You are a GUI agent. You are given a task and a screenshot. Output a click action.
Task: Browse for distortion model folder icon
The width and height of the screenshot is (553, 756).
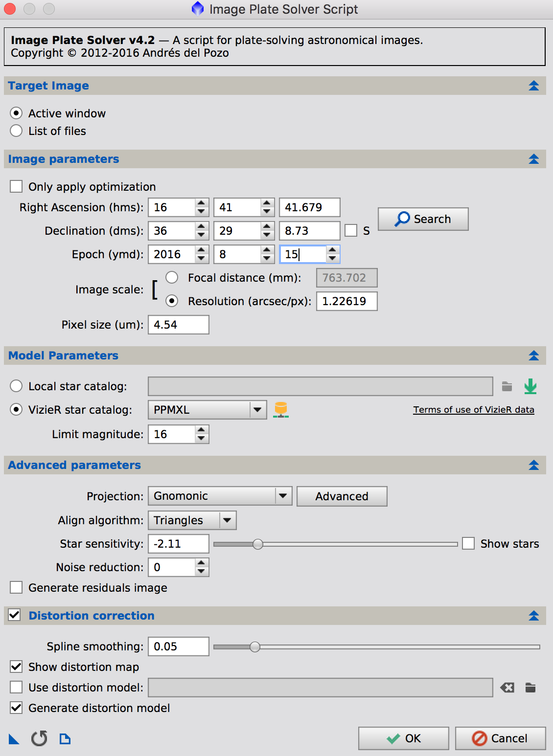(530, 688)
